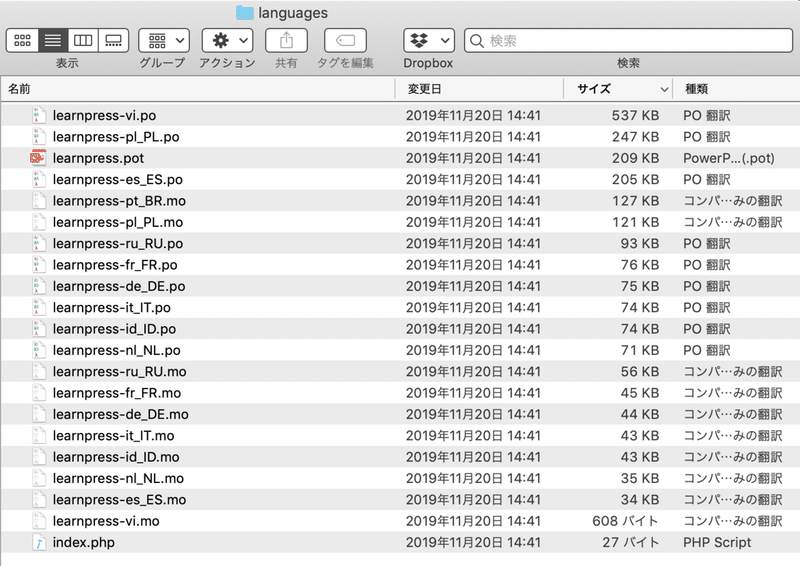
Task: Switch to column view mode
Action: click(x=83, y=40)
